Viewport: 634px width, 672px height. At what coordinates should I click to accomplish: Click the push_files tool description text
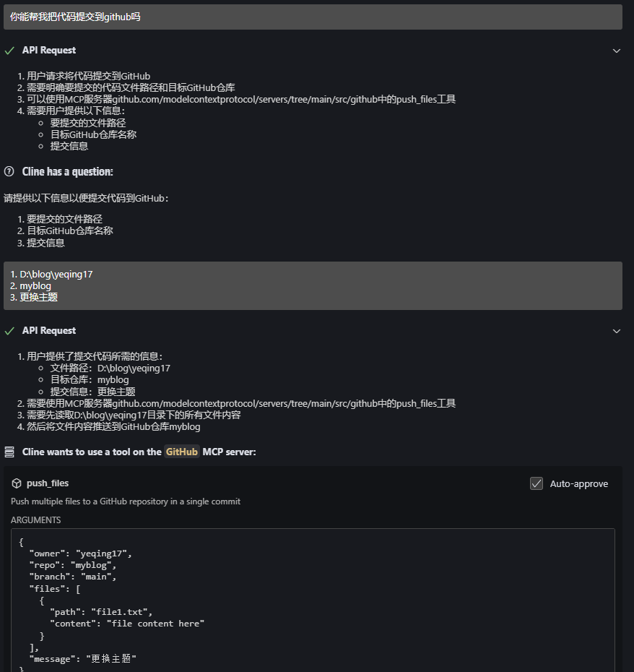(126, 501)
